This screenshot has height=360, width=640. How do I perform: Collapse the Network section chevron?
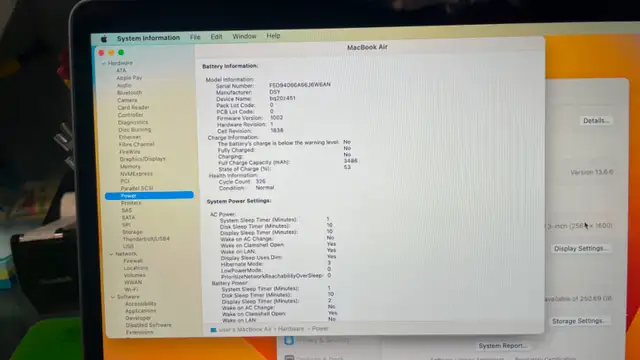[111, 254]
